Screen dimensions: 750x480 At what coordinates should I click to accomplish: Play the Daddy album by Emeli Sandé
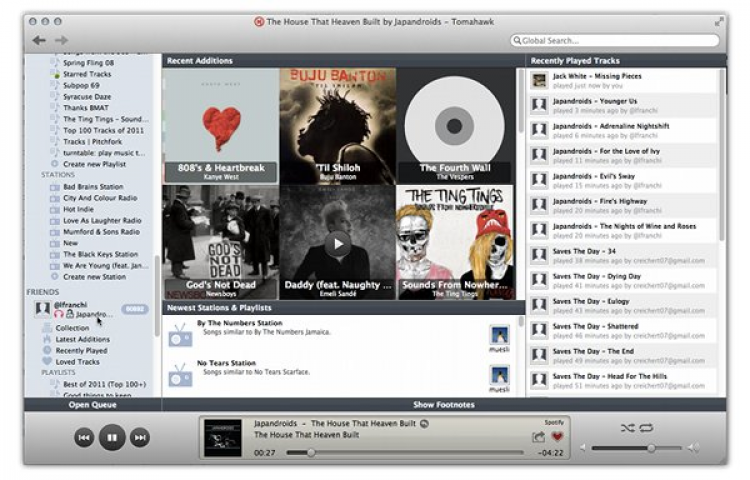pyautogui.click(x=337, y=242)
